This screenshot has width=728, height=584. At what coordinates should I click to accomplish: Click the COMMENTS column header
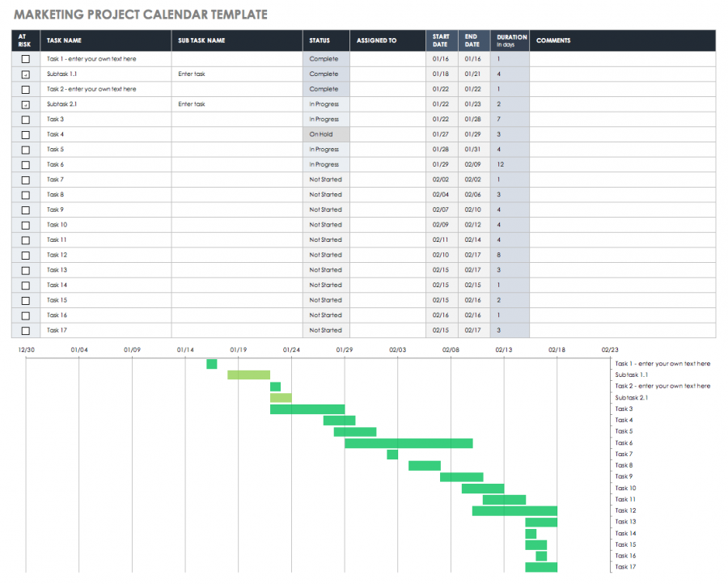(554, 40)
